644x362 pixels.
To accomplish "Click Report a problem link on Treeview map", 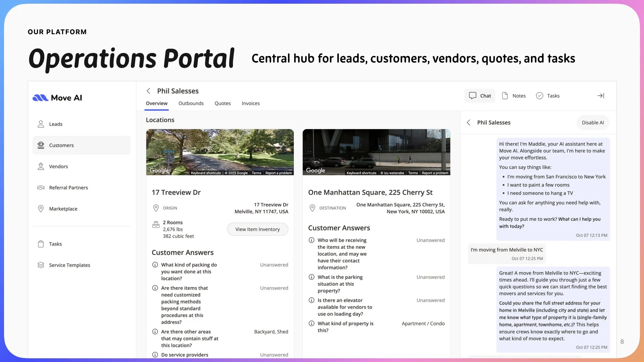I will pos(278,173).
